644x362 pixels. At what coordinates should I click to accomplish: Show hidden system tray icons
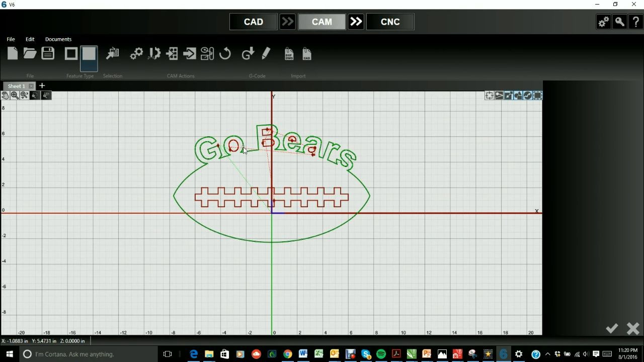point(548,354)
